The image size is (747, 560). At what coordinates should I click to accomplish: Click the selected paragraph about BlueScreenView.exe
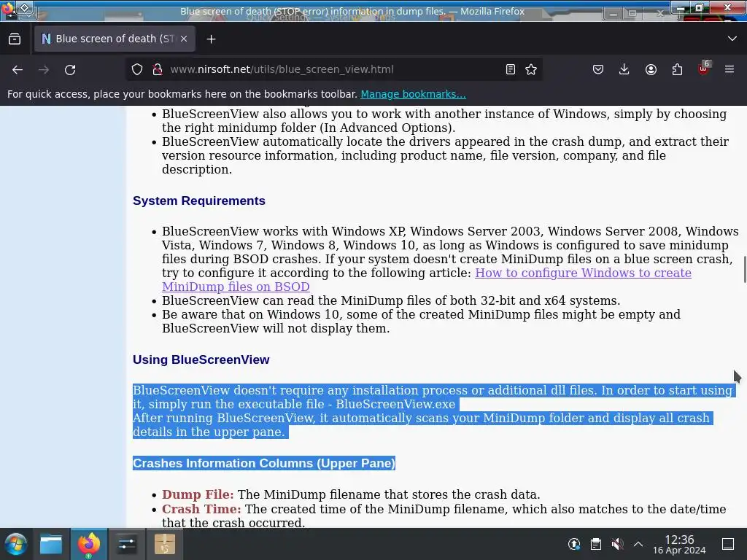click(433, 411)
